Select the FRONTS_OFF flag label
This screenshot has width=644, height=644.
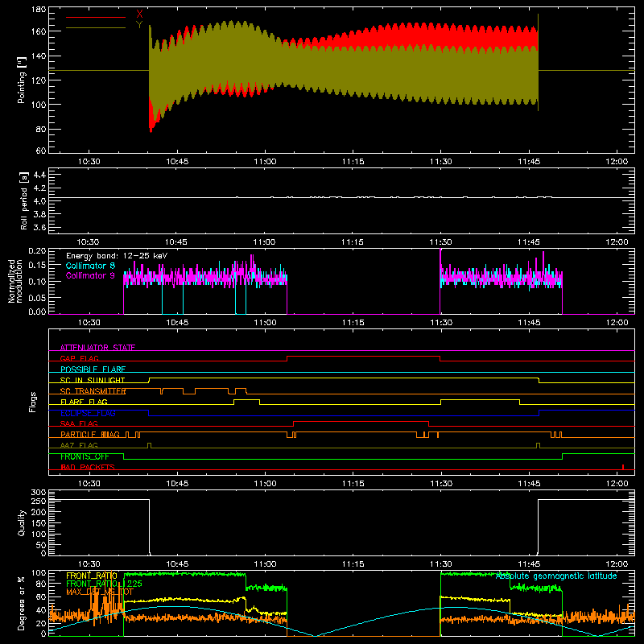[85, 456]
